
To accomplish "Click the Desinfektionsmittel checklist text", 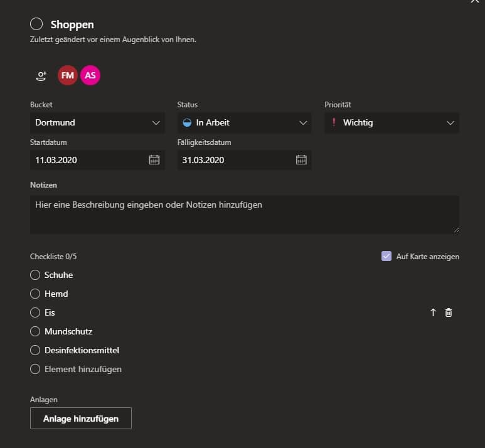I will point(82,350).
